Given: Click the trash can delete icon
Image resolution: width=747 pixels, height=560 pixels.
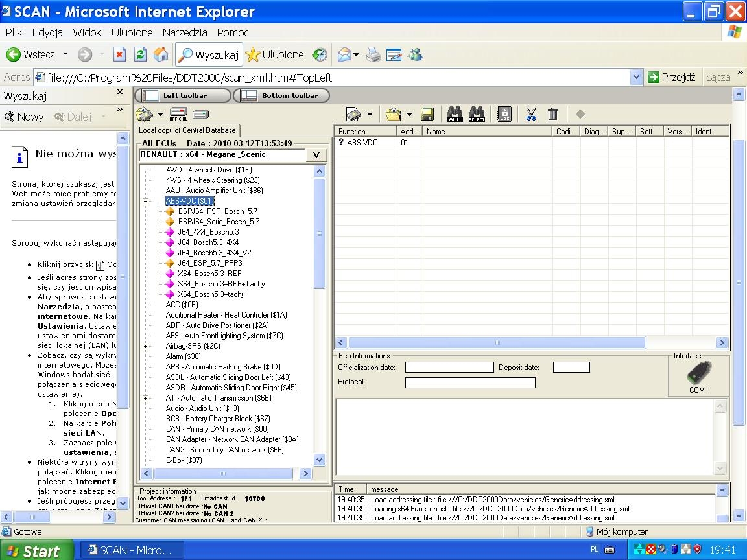Looking at the screenshot, I should (x=552, y=115).
